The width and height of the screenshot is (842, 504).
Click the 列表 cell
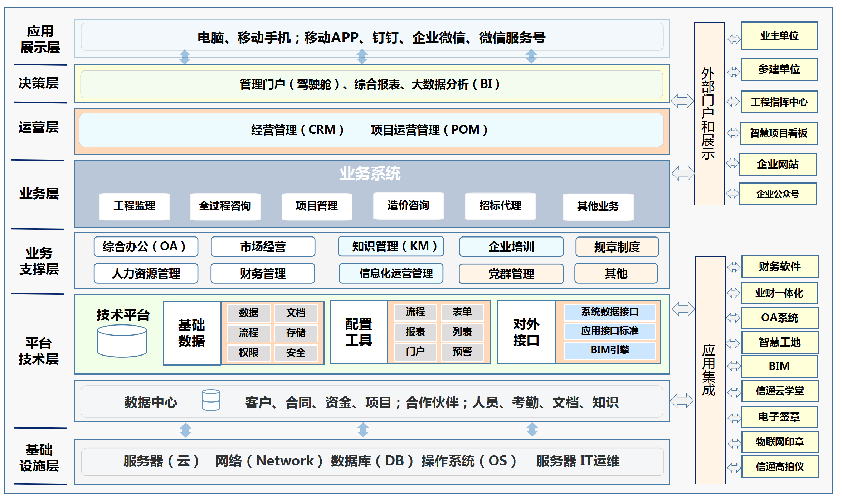(462, 332)
